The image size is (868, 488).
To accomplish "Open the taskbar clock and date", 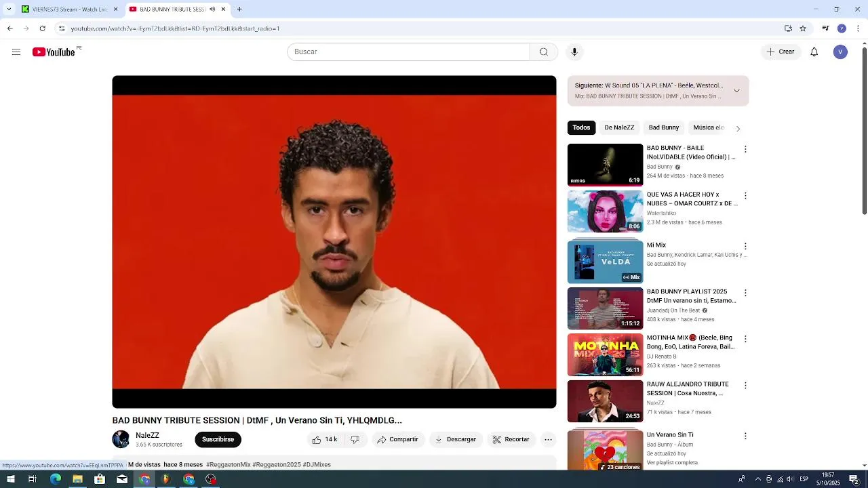I will click(828, 479).
